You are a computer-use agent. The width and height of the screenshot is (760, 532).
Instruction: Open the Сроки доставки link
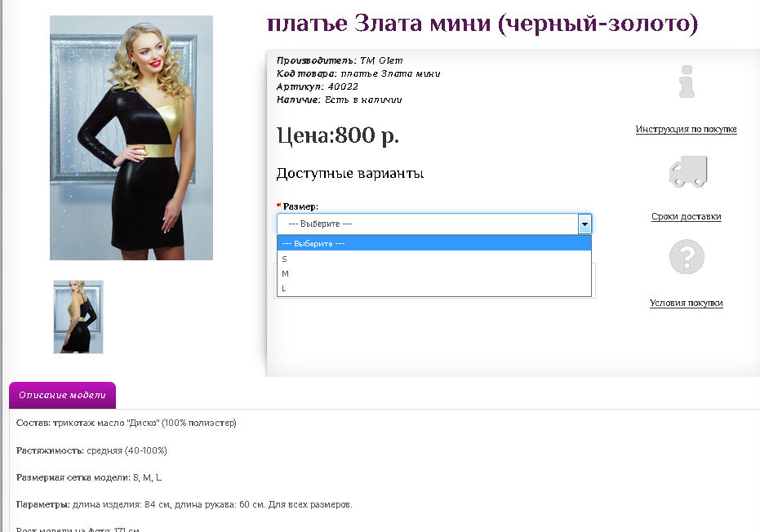pyautogui.click(x=687, y=216)
